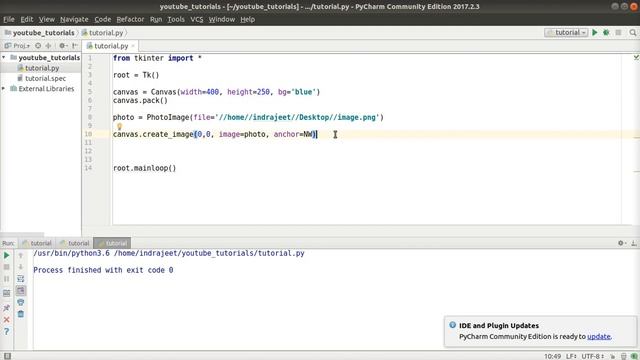640x360 pixels.
Task: Rerun tutorial using Run panel green arrow
Action: (7, 256)
